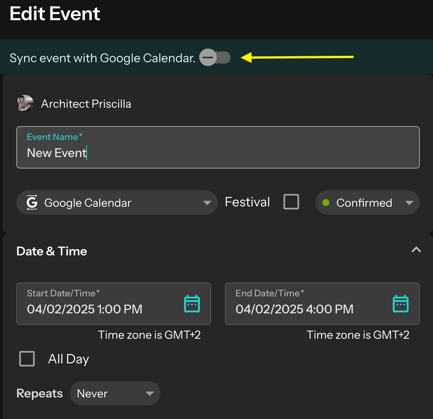Click the Architect Priscilla avatar
The image size is (433, 419).
25,103
